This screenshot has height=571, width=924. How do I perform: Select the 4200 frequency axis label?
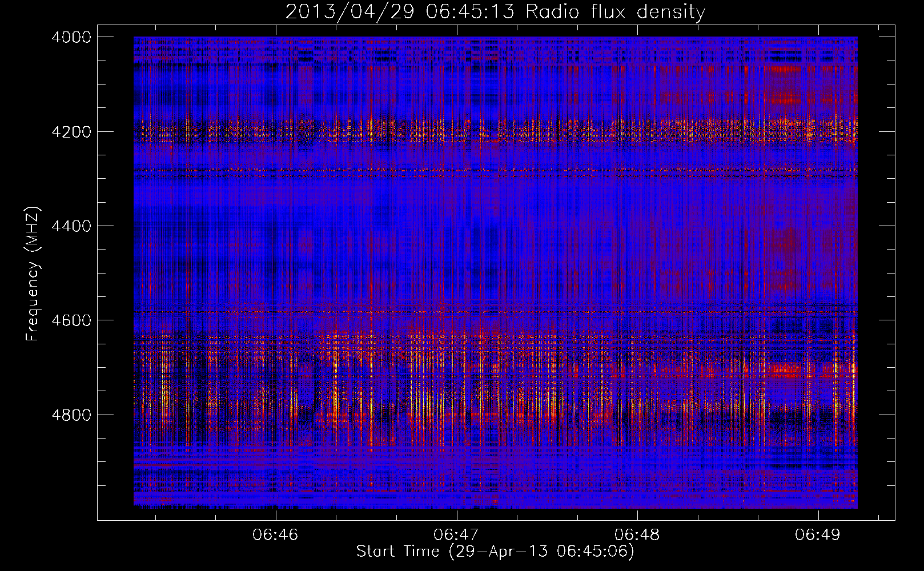click(71, 131)
